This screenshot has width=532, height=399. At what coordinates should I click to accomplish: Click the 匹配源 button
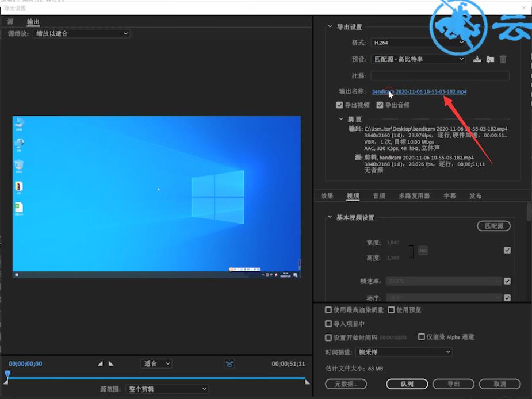pos(493,226)
